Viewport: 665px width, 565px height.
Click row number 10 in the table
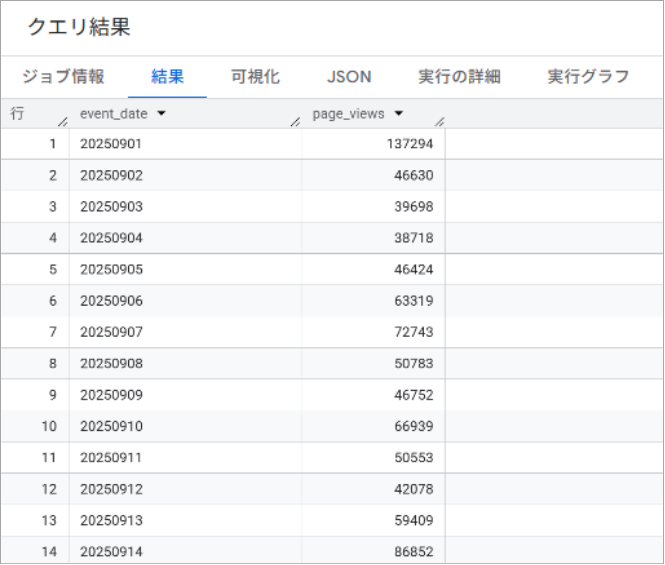click(x=50, y=426)
